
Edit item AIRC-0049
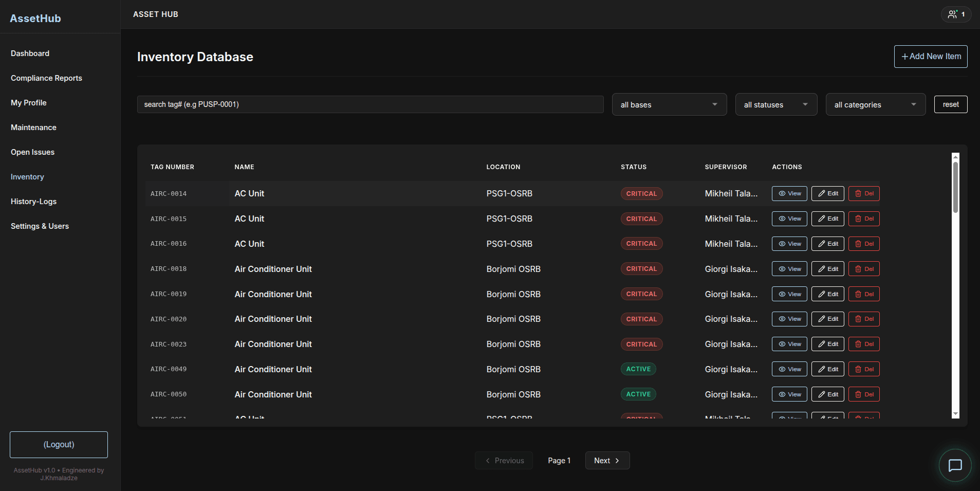tap(828, 369)
